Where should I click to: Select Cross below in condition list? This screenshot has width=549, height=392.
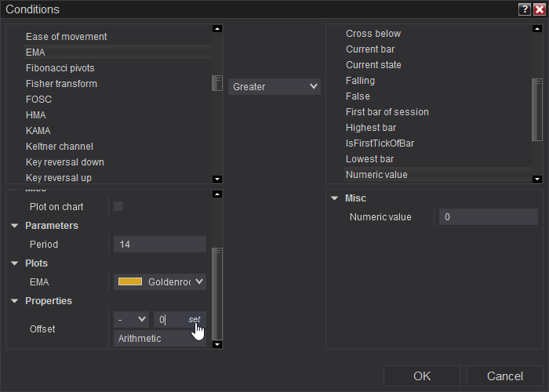(373, 34)
